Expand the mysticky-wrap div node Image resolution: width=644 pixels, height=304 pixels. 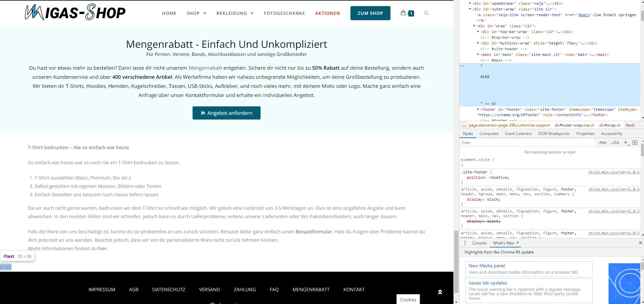(x=478, y=43)
